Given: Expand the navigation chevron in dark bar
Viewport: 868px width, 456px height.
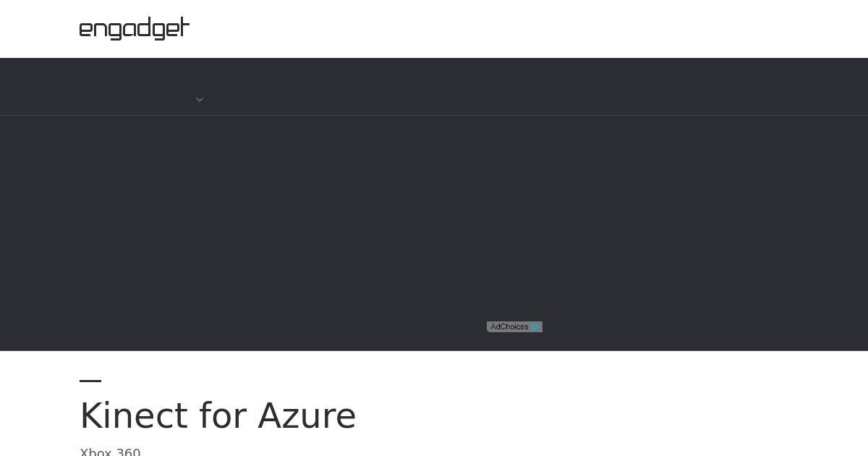Looking at the screenshot, I should coord(200,100).
